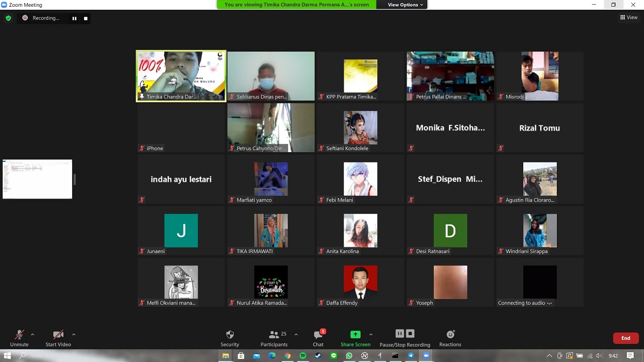Viewport: 644px width, 362px height.
Task: Pause recording in the bottom toolbar
Action: (x=399, y=334)
